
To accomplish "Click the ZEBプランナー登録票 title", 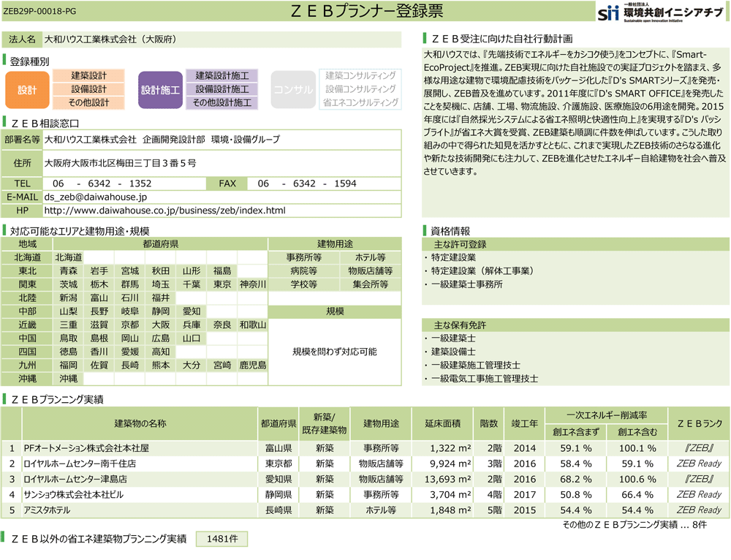I will (366, 11).
